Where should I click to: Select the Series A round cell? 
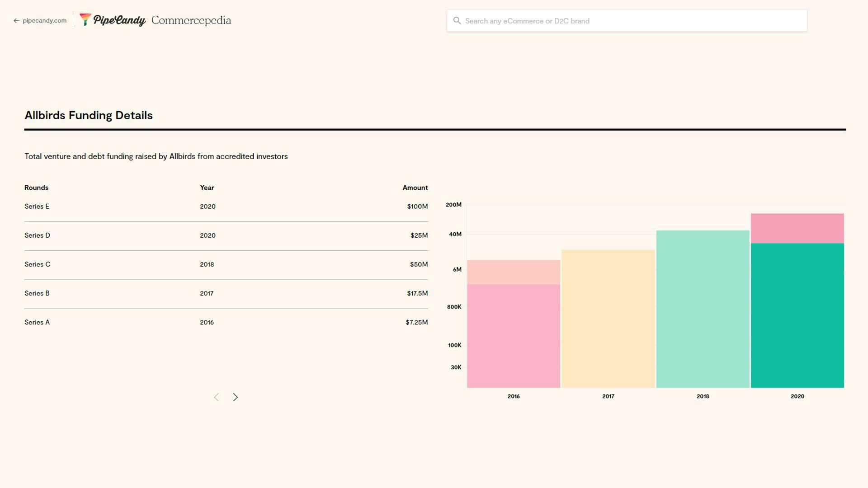[37, 322]
